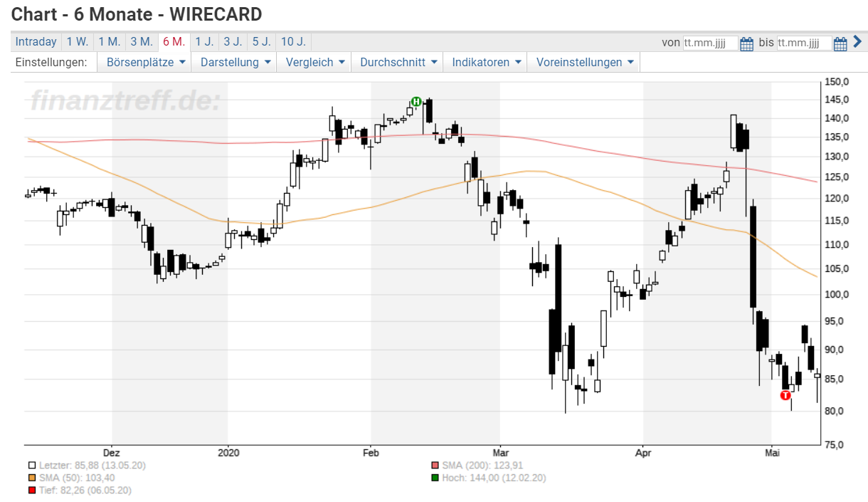
Task: Switch chart to 1 J. period
Action: tap(204, 42)
